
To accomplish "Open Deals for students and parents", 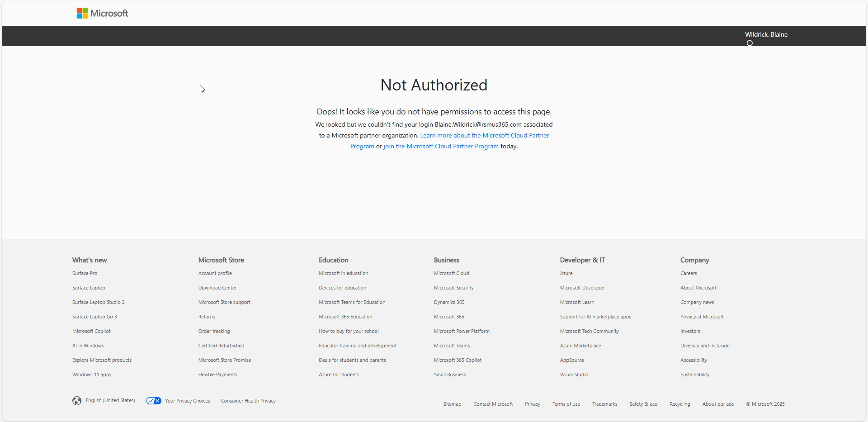I will [352, 360].
